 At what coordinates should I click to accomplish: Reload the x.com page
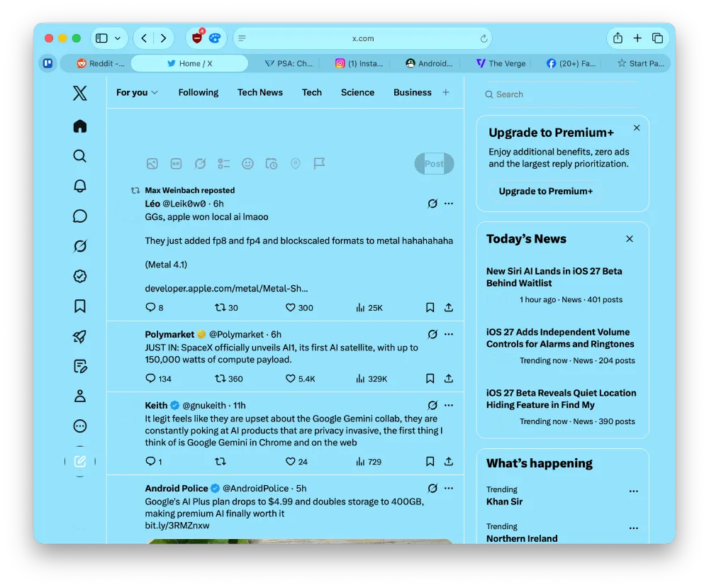click(x=484, y=38)
